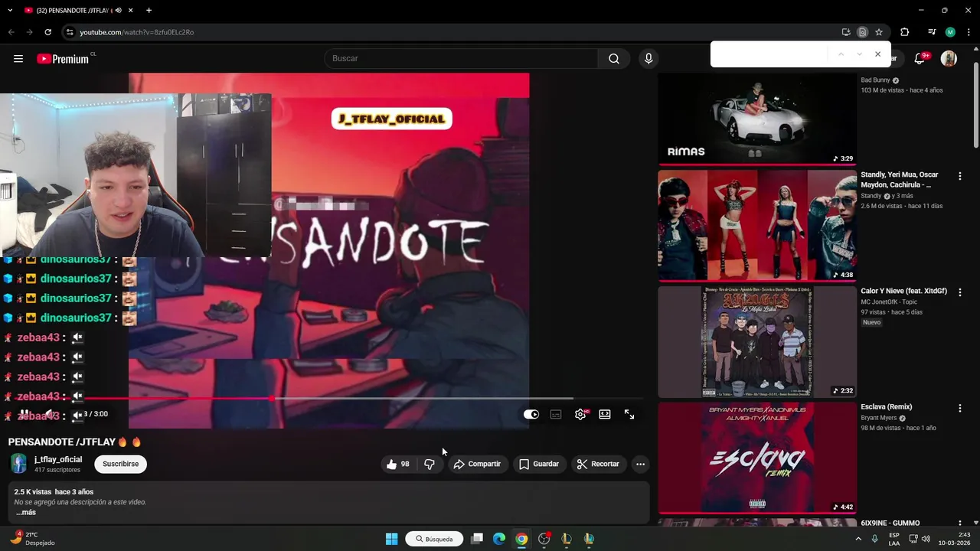Click the youtube.com address bar URL
The image size is (980, 551).
[x=137, y=32]
